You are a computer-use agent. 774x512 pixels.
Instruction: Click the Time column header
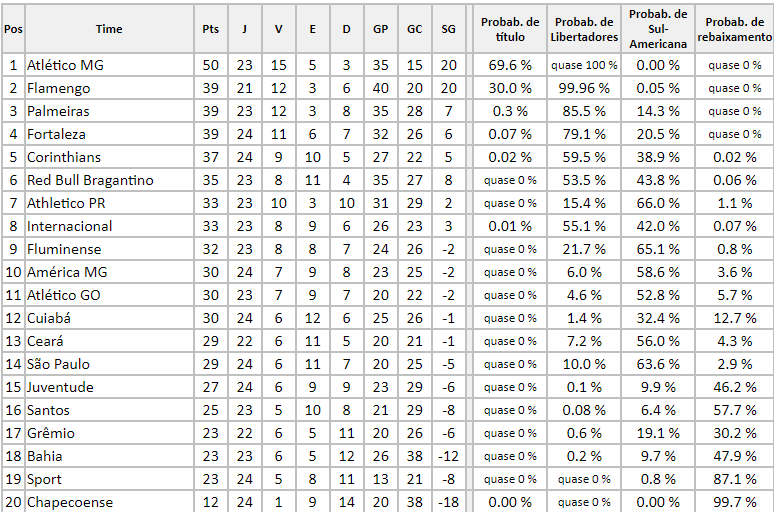(109, 29)
